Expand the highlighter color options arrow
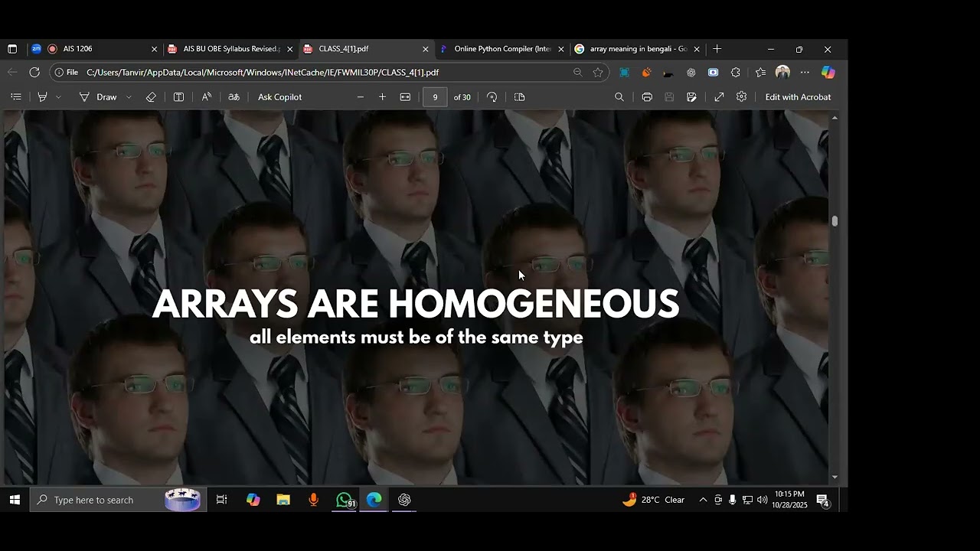Viewport: 980px width, 551px height. pyautogui.click(x=58, y=97)
